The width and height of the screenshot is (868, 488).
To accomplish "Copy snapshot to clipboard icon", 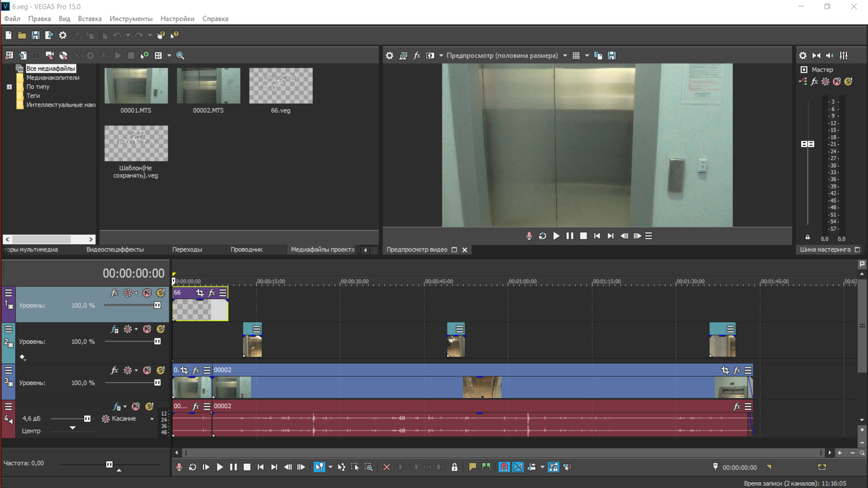I will pyautogui.click(x=598, y=55).
